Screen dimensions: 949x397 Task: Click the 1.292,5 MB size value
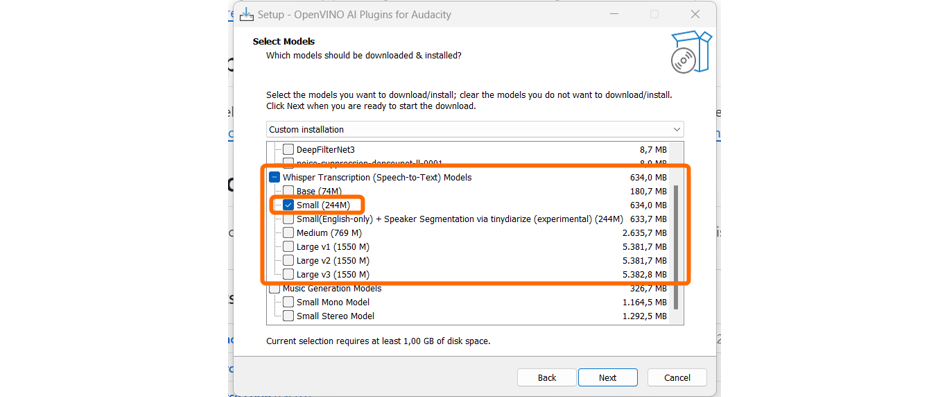645,316
